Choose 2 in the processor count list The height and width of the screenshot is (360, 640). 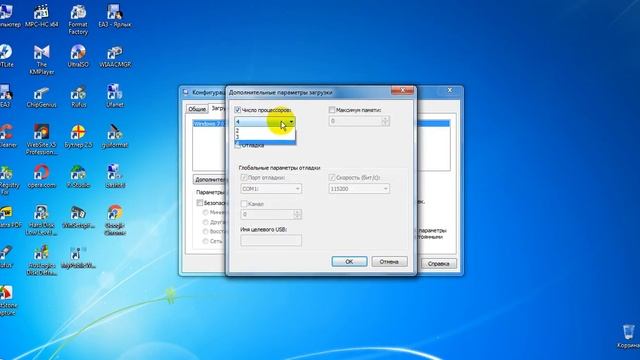click(x=265, y=131)
